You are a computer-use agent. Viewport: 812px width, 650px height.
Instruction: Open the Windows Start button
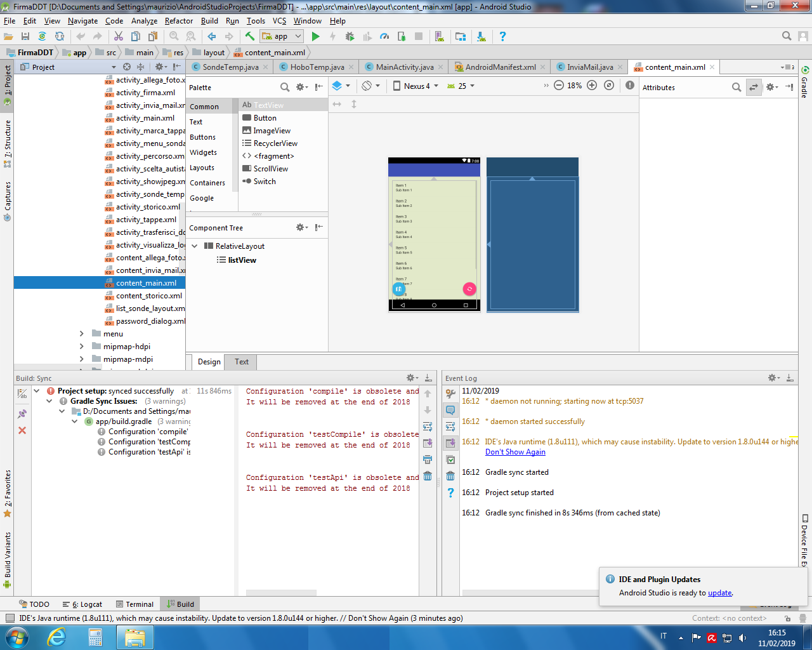[16, 637]
